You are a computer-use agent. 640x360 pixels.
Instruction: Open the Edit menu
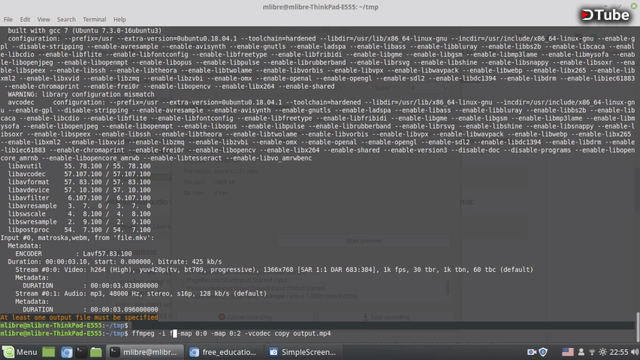25,19
